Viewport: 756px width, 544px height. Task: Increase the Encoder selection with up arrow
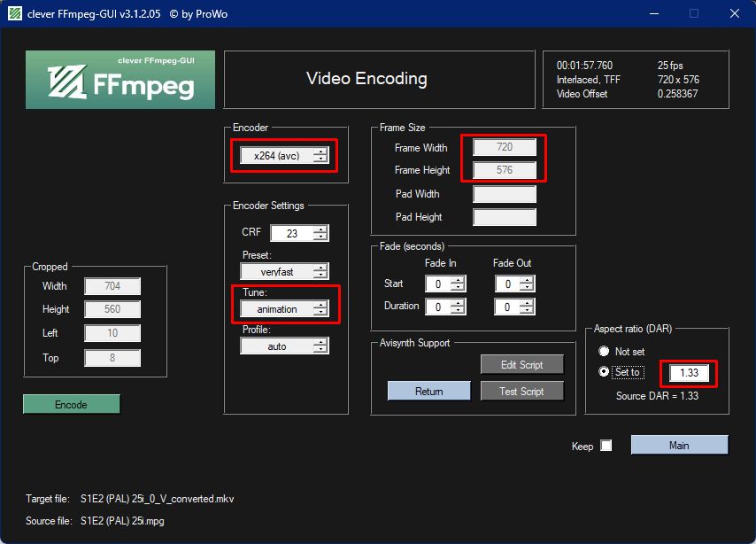[320, 152]
